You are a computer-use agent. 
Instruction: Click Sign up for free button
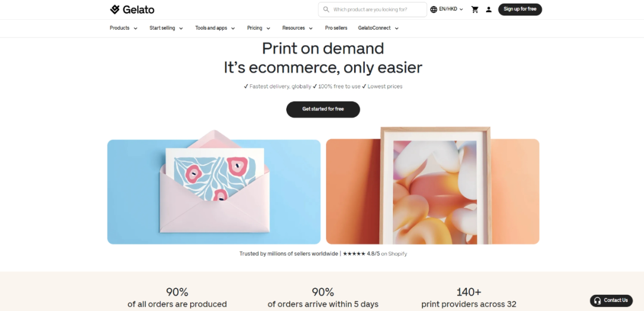point(520,10)
